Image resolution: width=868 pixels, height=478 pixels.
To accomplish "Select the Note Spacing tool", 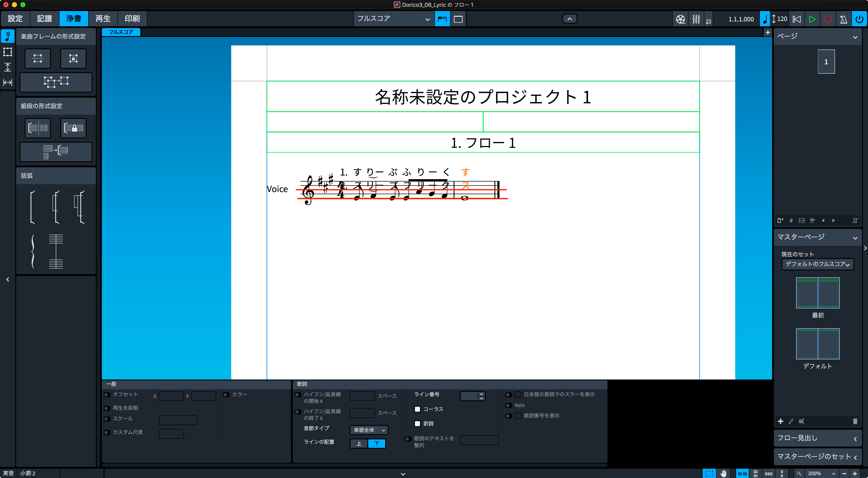I will [x=7, y=82].
